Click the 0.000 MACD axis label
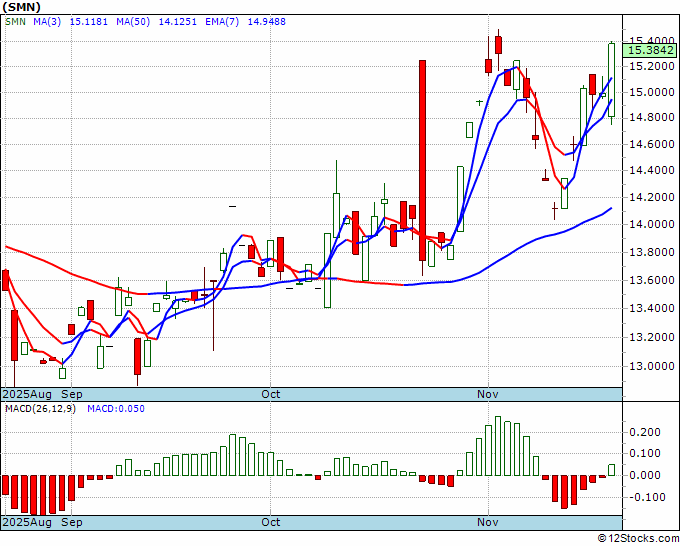Image resolution: width=680 pixels, height=546 pixels. click(x=646, y=475)
